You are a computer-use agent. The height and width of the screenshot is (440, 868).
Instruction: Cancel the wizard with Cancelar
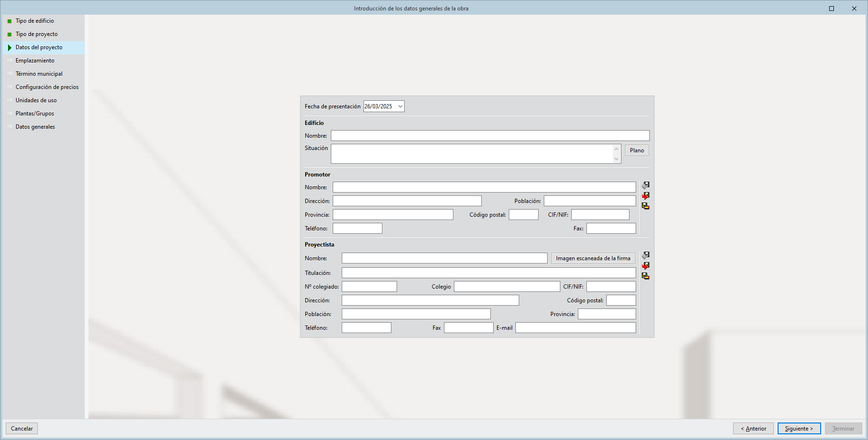[x=22, y=429]
